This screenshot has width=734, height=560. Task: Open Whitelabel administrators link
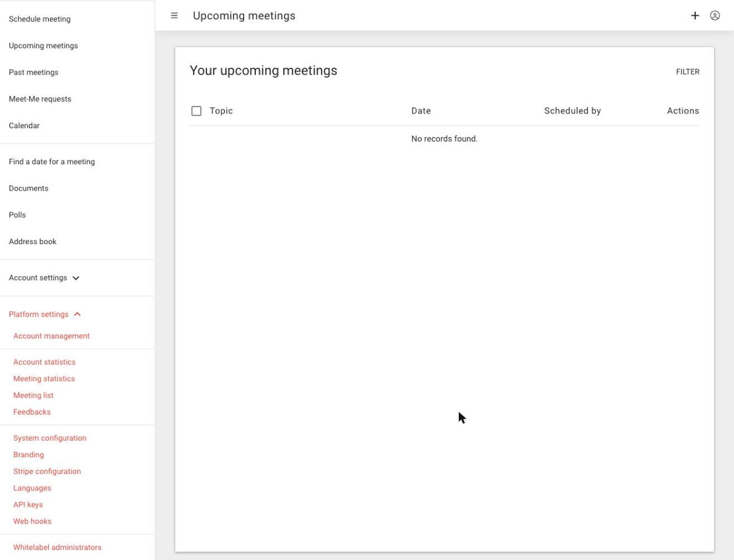click(57, 548)
